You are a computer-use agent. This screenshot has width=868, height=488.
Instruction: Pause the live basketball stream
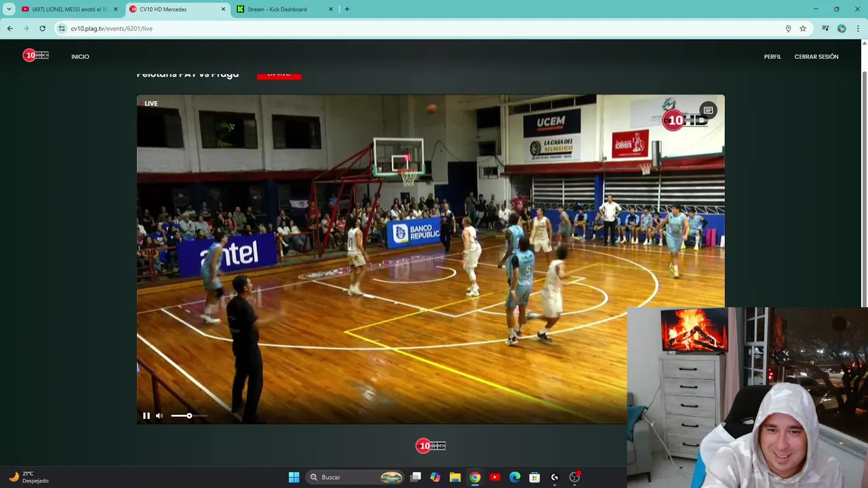(x=146, y=415)
